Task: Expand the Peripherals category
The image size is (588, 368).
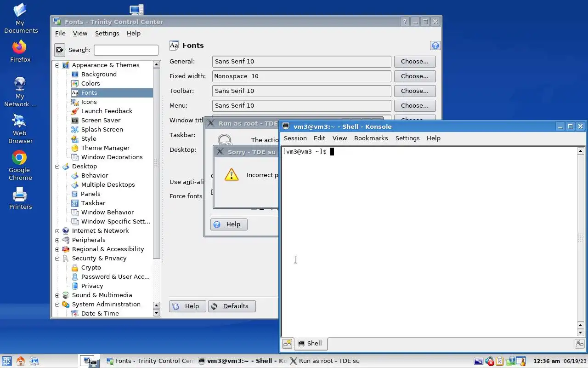Action: point(57,240)
